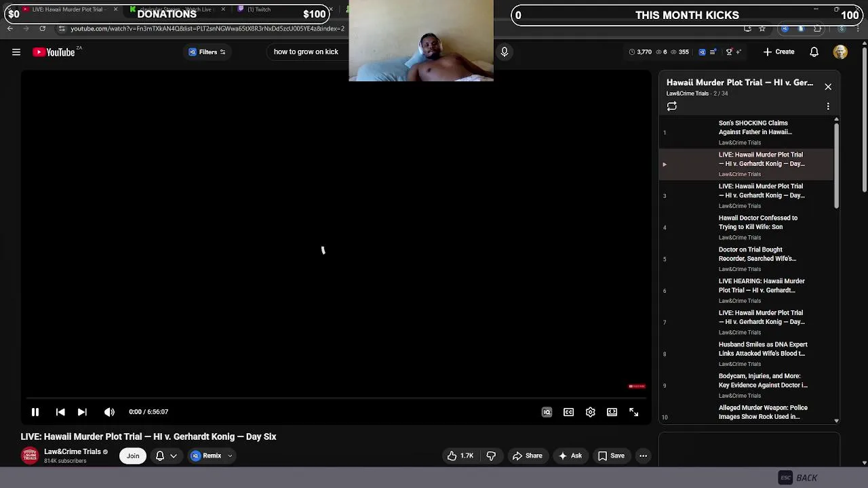This screenshot has width=868, height=488.
Task: Open the account avatar menu
Action: (841, 52)
